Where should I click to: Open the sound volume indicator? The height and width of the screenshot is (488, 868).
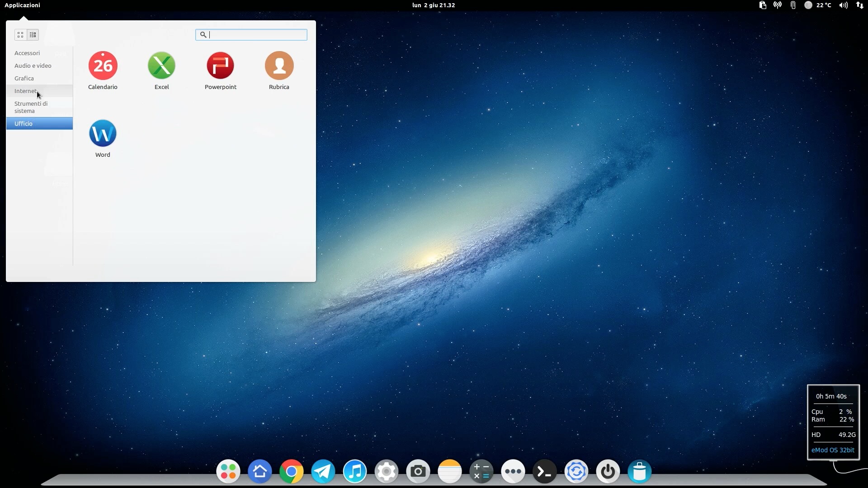[x=844, y=5]
